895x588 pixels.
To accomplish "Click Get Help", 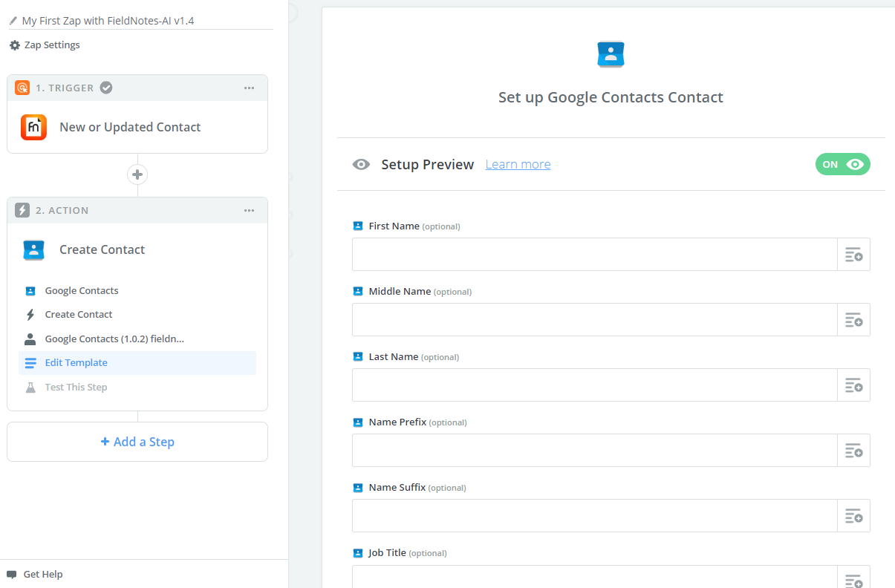I will [35, 575].
